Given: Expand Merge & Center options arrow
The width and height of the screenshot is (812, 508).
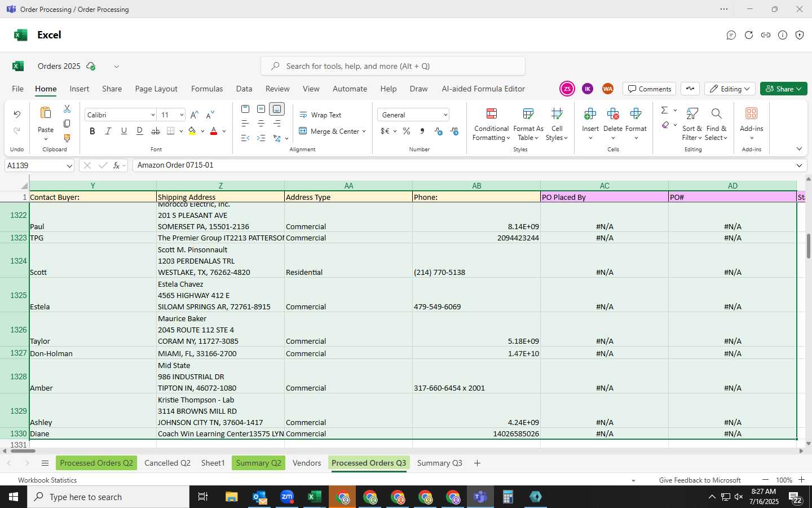Looking at the screenshot, I should point(364,131).
